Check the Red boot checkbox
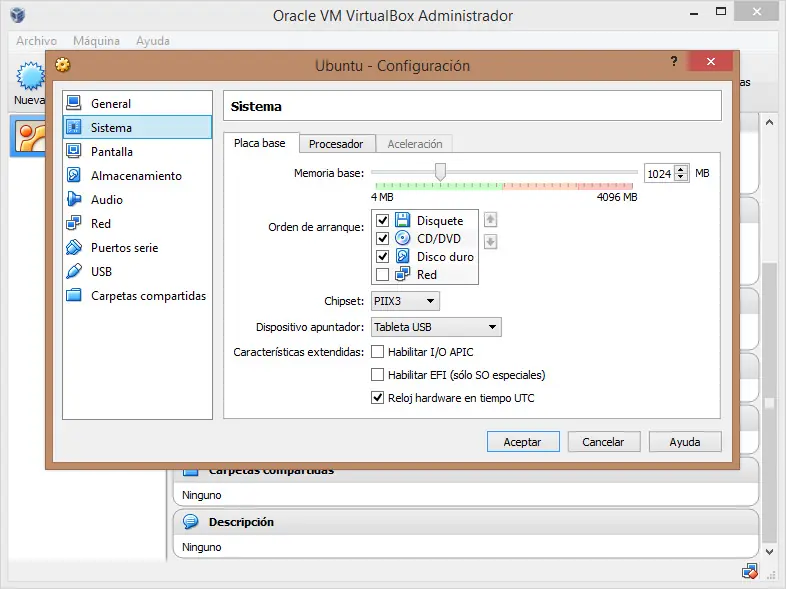Viewport: 786px width, 589px height. pos(382,274)
